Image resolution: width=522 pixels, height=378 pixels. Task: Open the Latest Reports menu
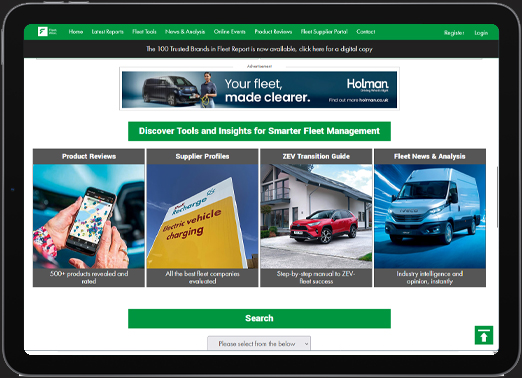107,32
